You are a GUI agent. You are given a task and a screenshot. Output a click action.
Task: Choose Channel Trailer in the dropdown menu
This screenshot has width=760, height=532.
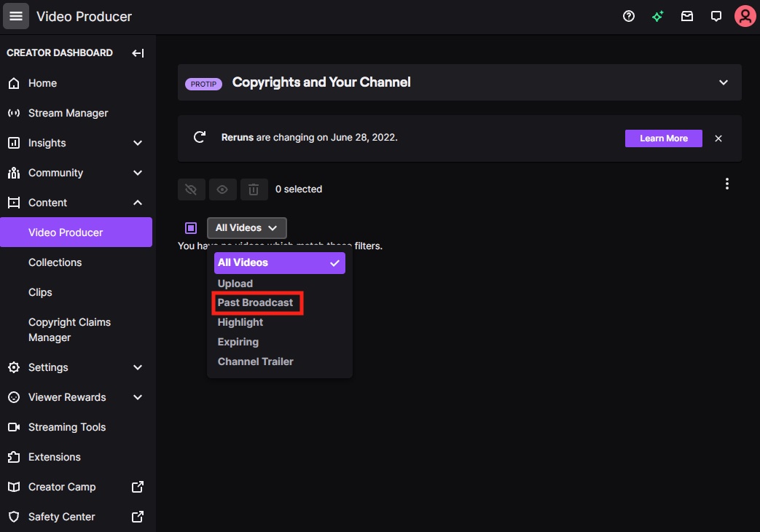(x=255, y=361)
